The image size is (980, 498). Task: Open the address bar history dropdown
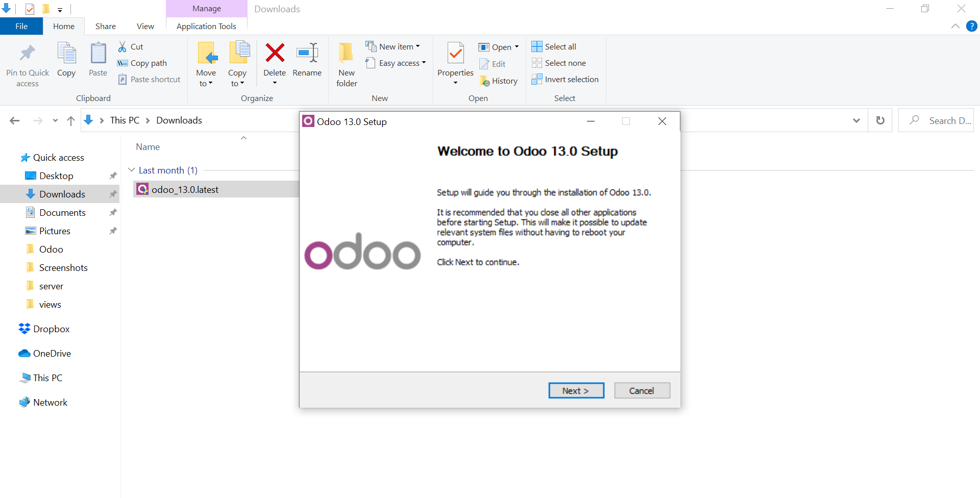pos(856,120)
